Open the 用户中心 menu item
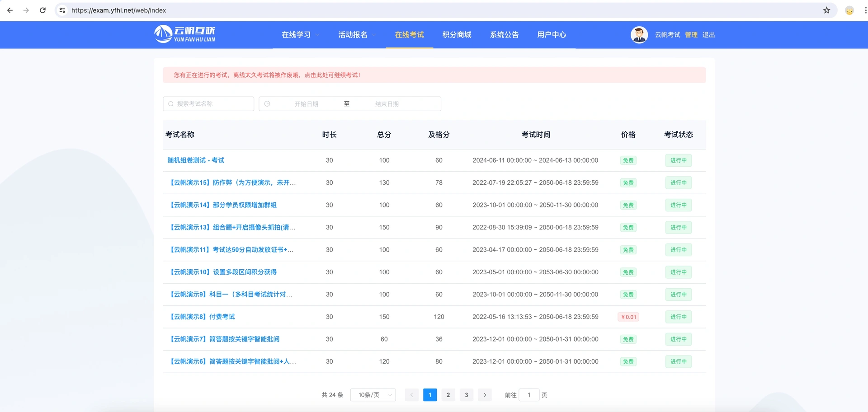The width and height of the screenshot is (868, 412). (x=552, y=35)
